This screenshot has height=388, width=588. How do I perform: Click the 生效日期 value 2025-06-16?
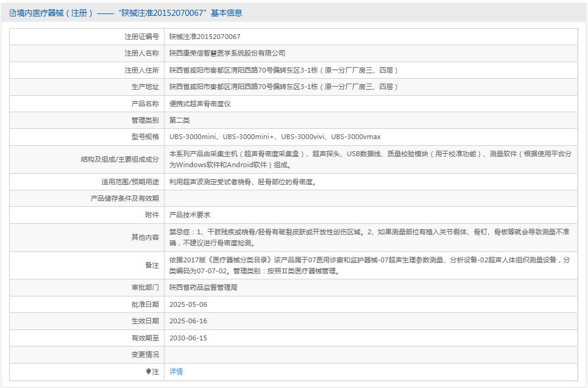coord(190,320)
